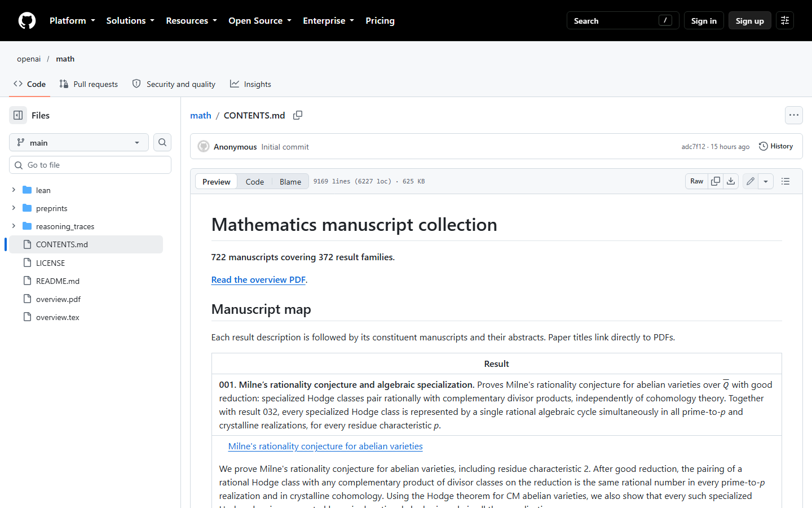Open the preprints folder
This screenshot has height=508, width=812.
52,208
